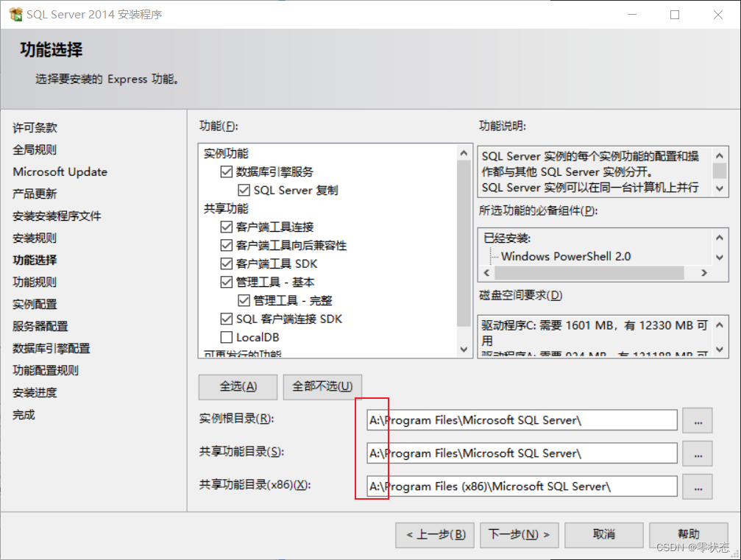Viewport: 741px width, 560px height.
Task: Select 许可条款 step in sidebar
Action: [x=35, y=127]
